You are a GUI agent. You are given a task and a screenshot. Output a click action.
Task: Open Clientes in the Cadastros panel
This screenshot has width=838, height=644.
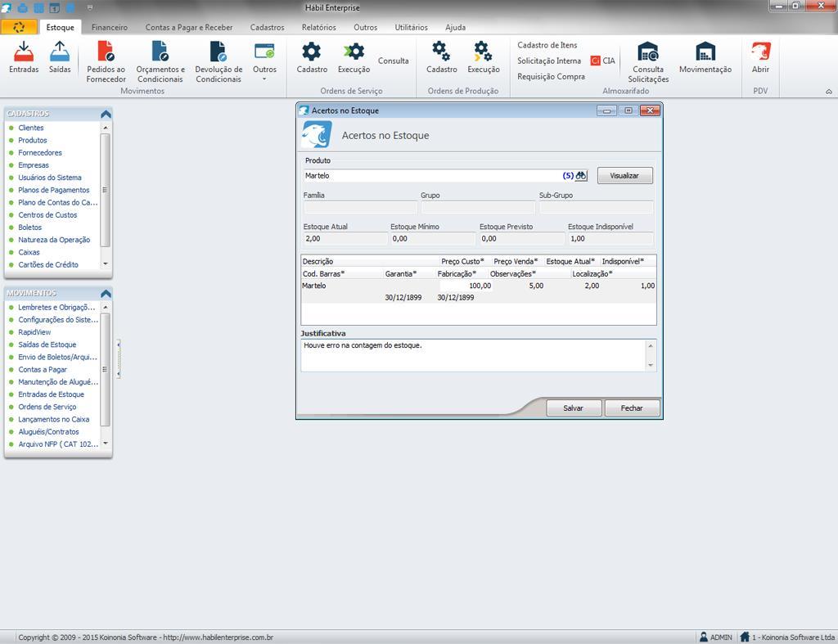[31, 128]
